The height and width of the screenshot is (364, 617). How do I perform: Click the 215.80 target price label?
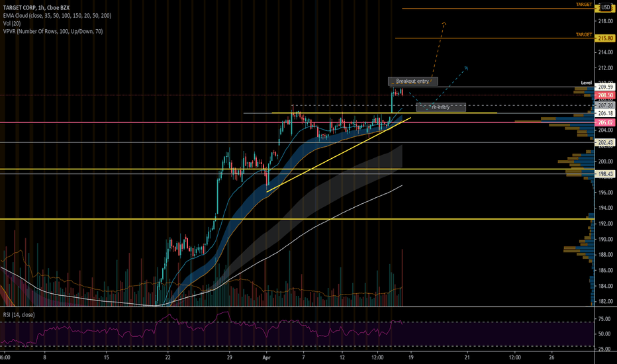click(605, 38)
